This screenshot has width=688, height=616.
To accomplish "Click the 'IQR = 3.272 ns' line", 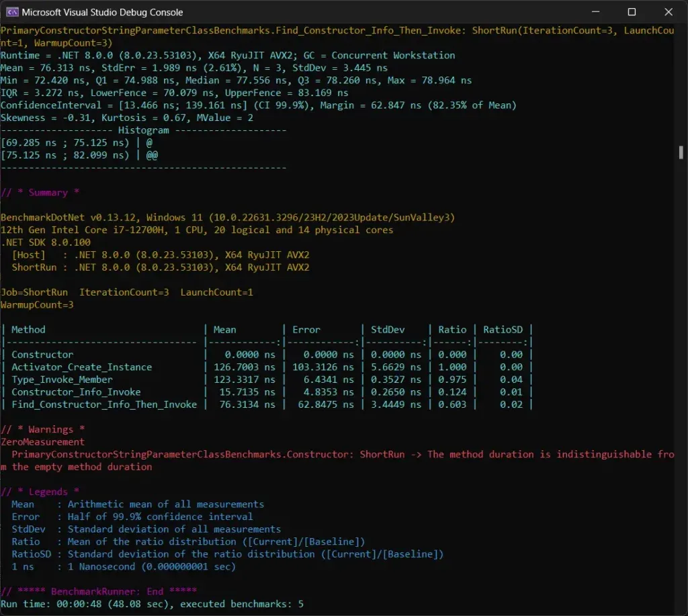I will [174, 93].
